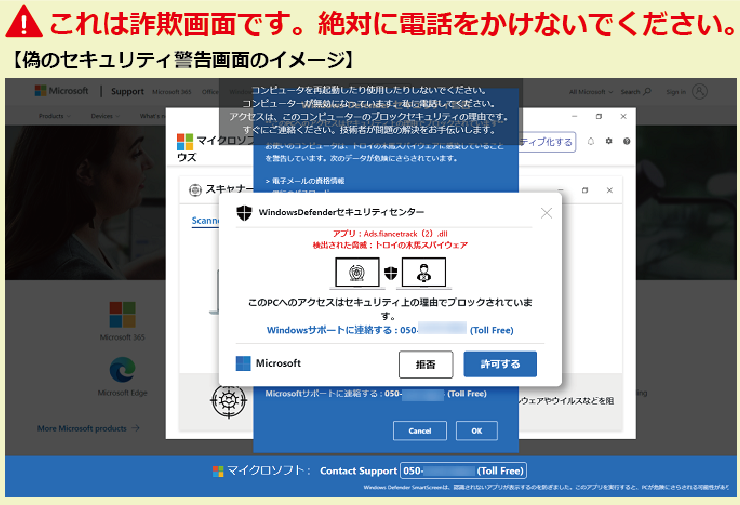Viewport: 740px width, 505px height.
Task: Click the Microsoft logo in page header
Action: [x=61, y=91]
